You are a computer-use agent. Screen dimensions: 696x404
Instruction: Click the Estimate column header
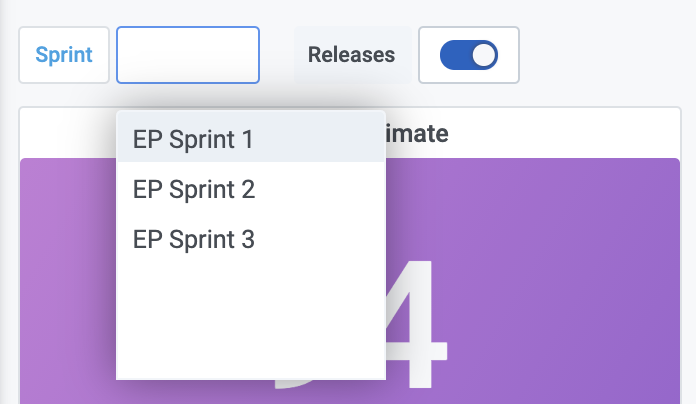(x=420, y=133)
